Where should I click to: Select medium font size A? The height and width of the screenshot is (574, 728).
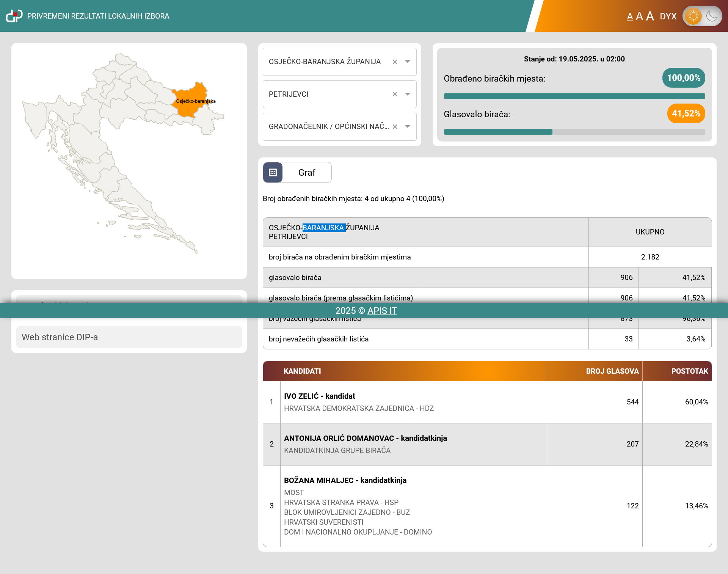[639, 16]
